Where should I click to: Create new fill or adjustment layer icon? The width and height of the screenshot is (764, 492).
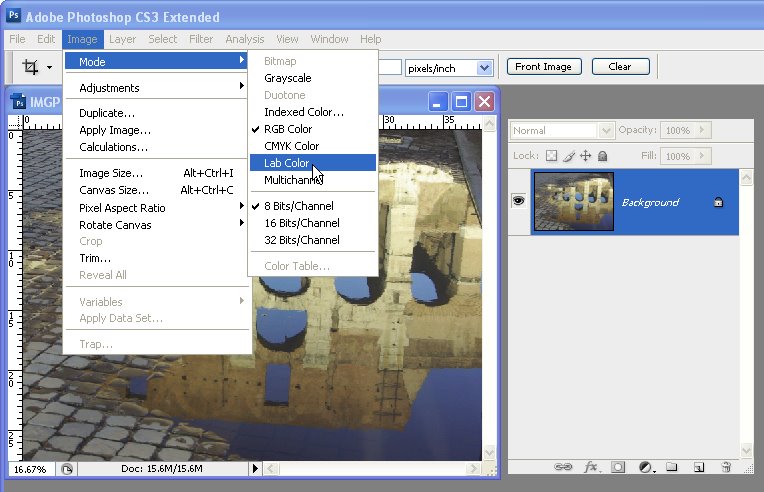pyautogui.click(x=646, y=467)
